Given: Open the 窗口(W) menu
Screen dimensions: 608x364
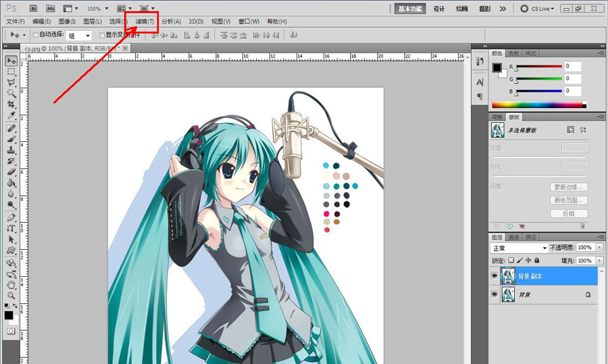Looking at the screenshot, I should 249,22.
